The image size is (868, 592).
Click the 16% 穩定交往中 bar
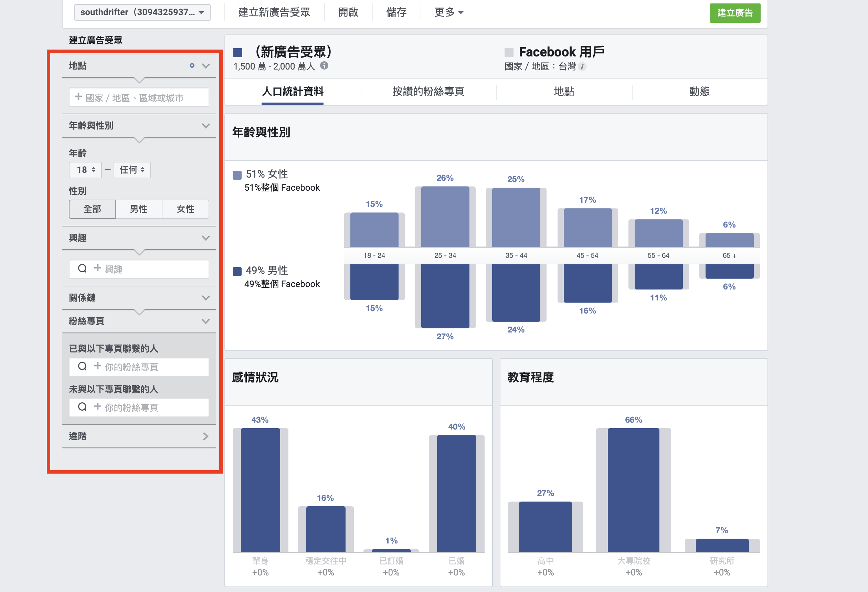tap(326, 529)
